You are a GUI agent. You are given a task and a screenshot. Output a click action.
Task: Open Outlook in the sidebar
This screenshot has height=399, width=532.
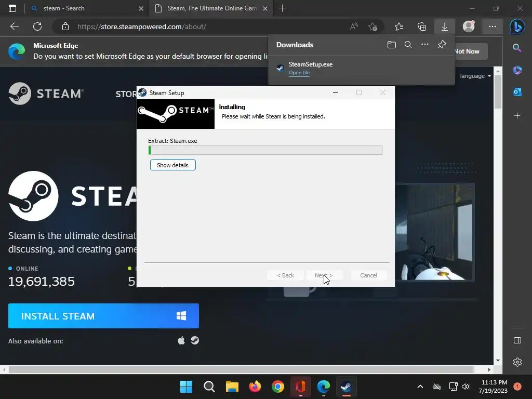click(517, 92)
